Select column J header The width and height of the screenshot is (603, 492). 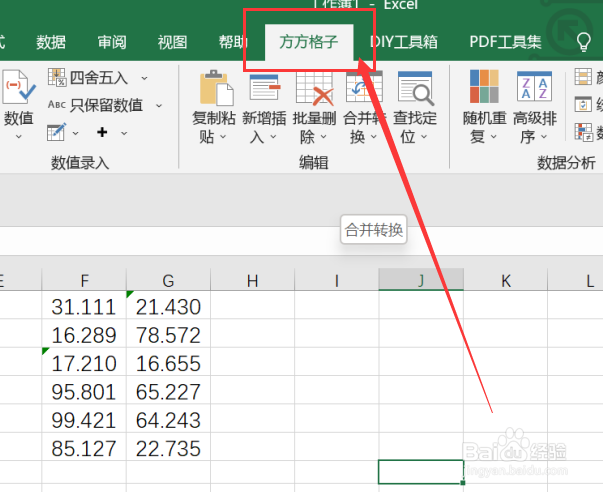click(x=421, y=280)
